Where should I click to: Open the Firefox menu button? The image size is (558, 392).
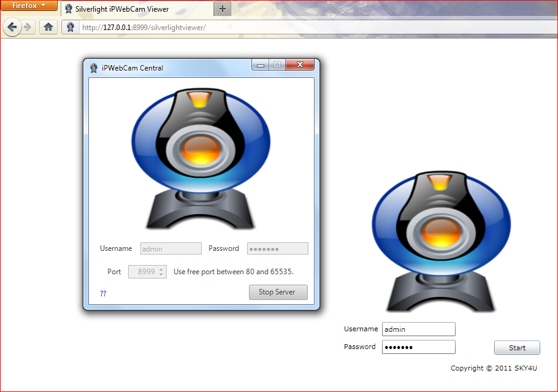tap(29, 6)
